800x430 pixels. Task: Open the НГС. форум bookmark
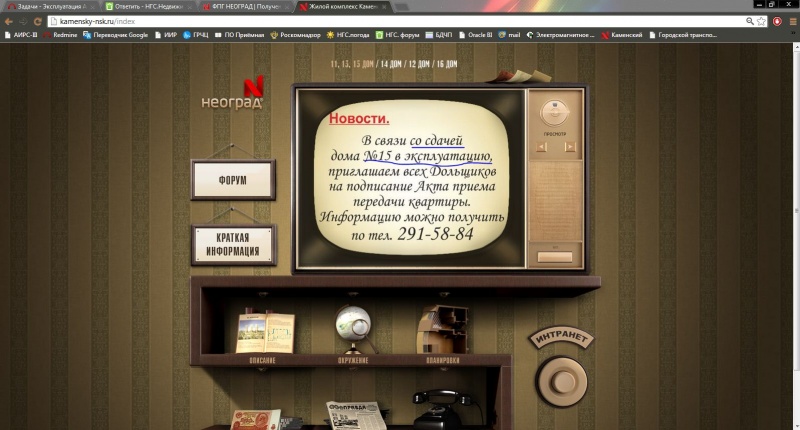397,35
